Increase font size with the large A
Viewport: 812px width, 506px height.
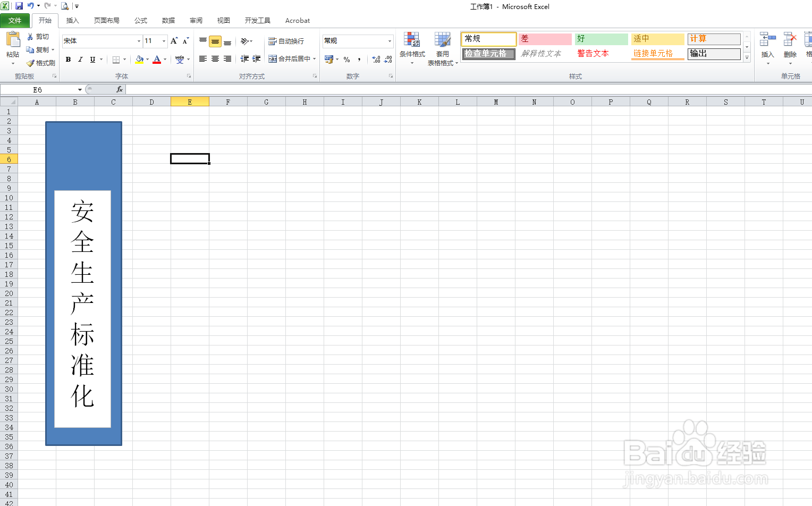pyautogui.click(x=174, y=41)
